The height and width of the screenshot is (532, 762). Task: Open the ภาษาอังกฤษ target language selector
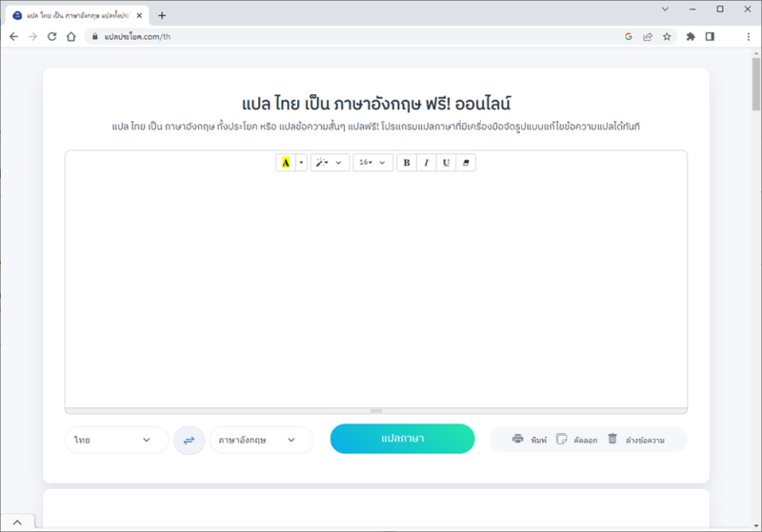261,440
